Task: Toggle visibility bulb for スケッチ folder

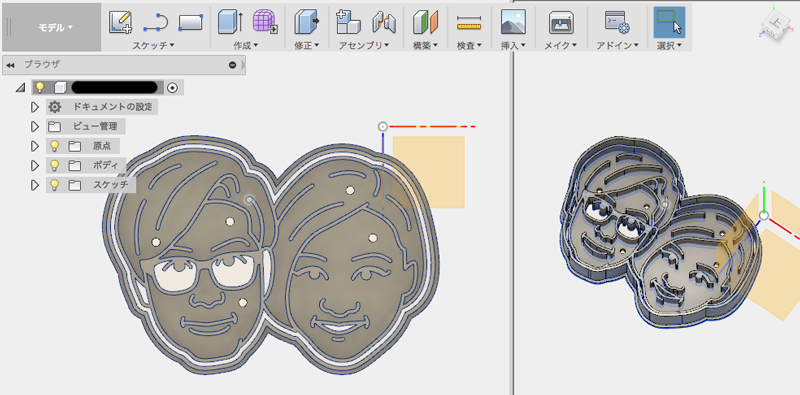Action: 55,185
